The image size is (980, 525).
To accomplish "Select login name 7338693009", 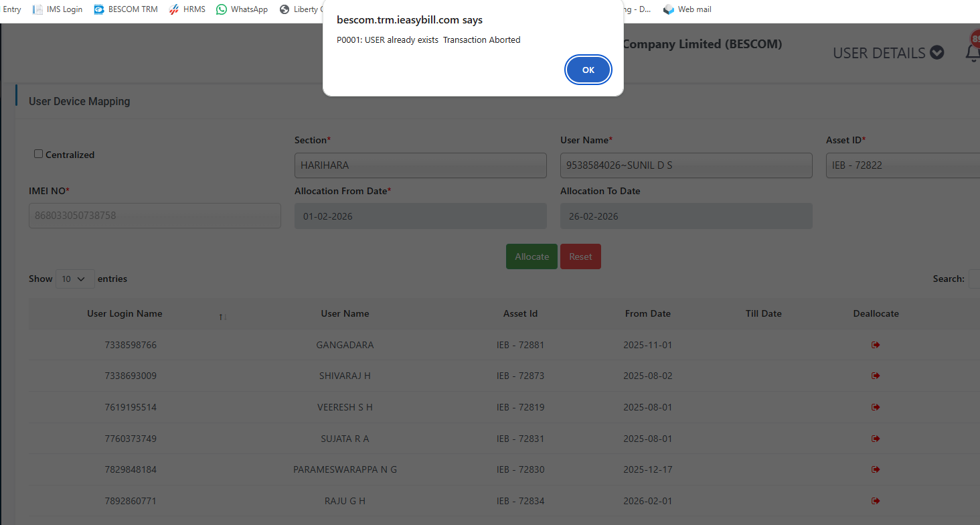I will [x=131, y=376].
